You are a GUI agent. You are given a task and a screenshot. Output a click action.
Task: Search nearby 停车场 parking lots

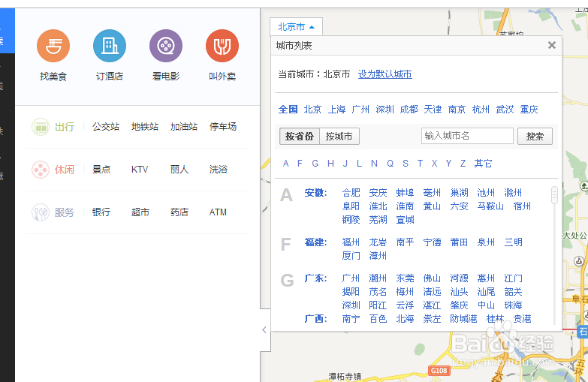[x=223, y=127]
